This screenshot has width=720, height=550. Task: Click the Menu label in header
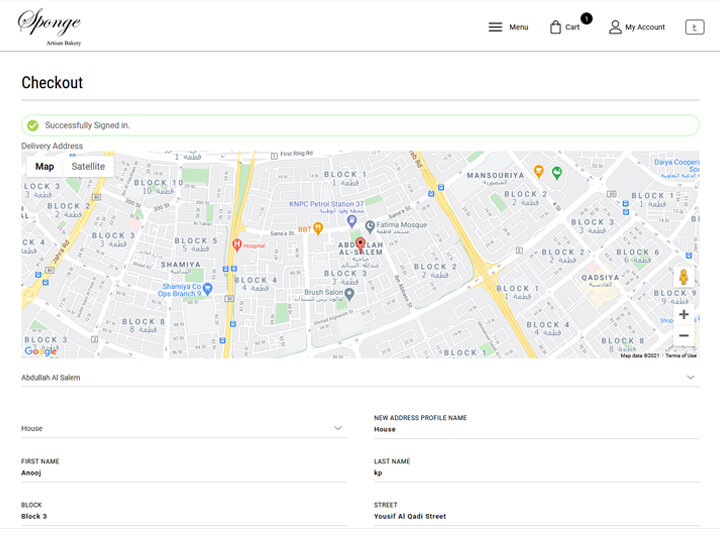(x=518, y=27)
